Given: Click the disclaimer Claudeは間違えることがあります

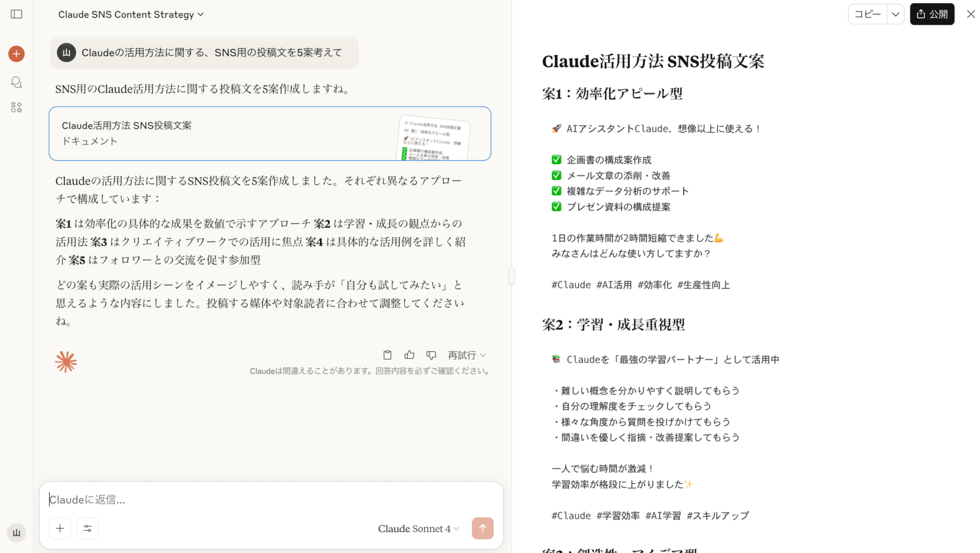Looking at the screenshot, I should [369, 371].
